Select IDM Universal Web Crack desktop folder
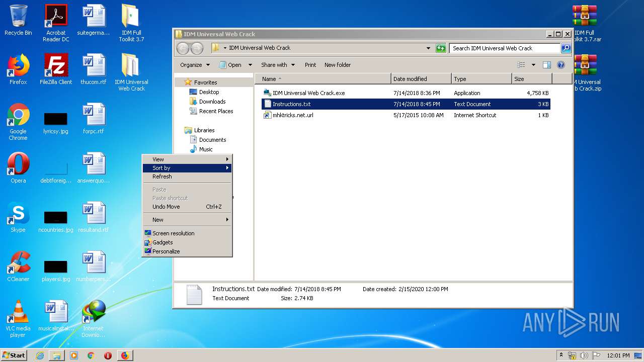The height and width of the screenshot is (362, 644). (x=131, y=72)
